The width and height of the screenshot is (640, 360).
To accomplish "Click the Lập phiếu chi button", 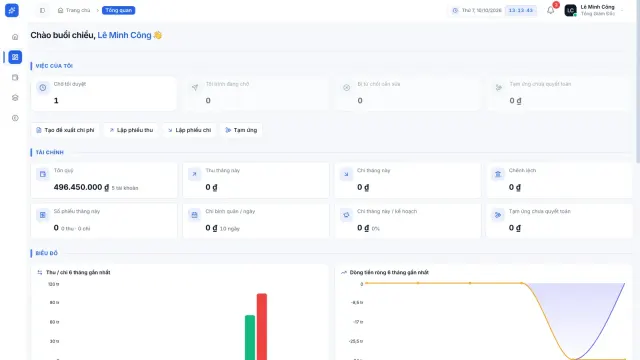I will (x=189, y=130).
